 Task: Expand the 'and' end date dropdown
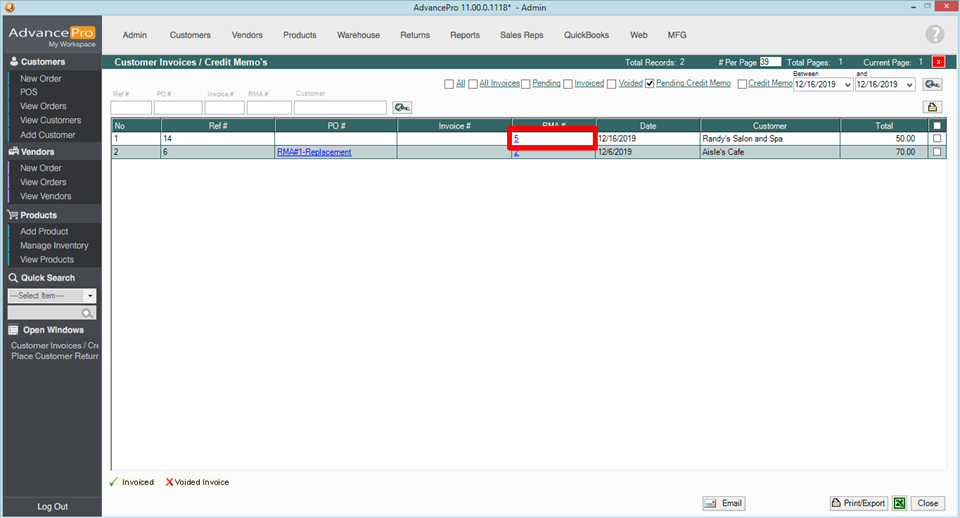coord(909,85)
